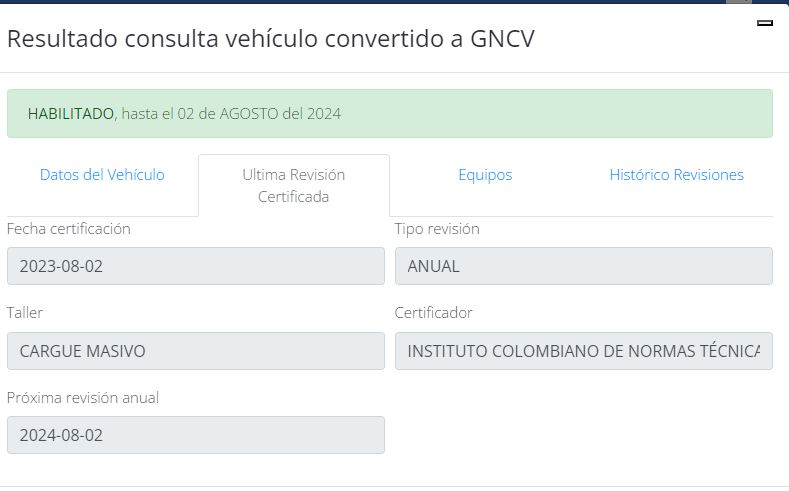Screen dimensions: 789x491
Task: Click the Taller field showing CARGUE MASIVO
Action: [195, 351]
